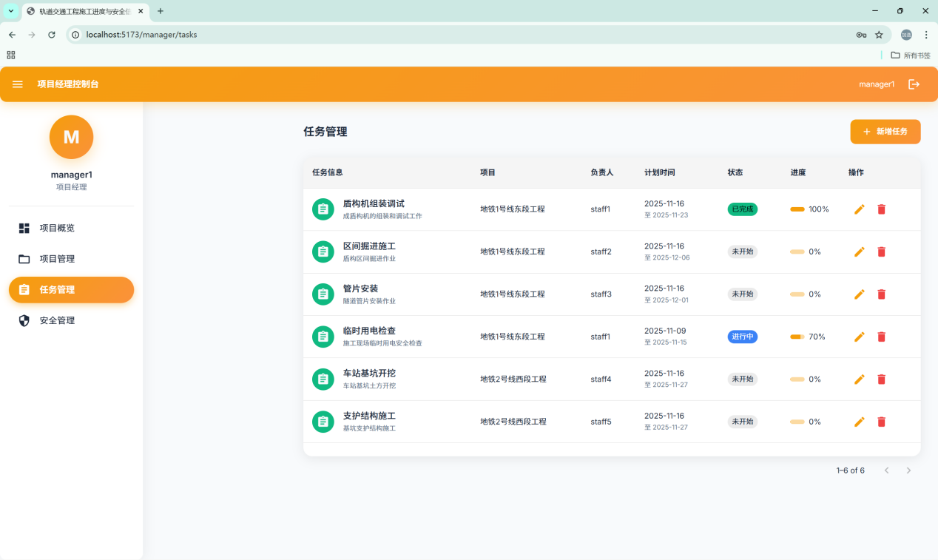Delete the 区间掘进施工 task using the trash icon
The image size is (938, 560).
point(881,252)
